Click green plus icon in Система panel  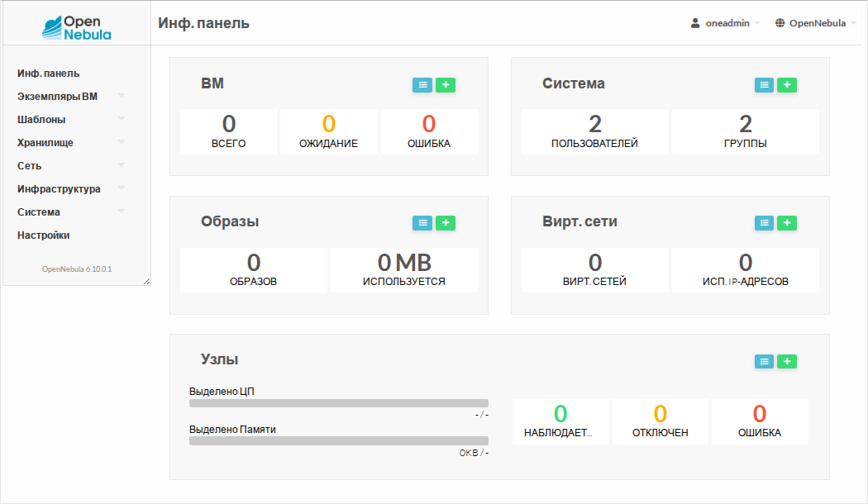[787, 84]
